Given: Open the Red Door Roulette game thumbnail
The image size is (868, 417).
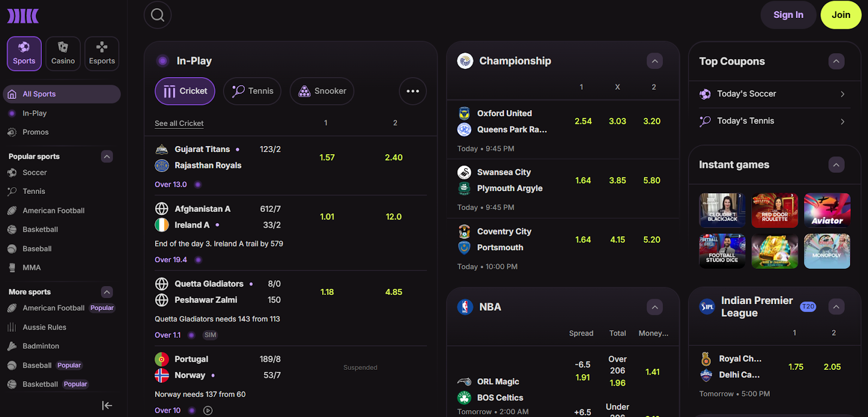Looking at the screenshot, I should tap(775, 210).
